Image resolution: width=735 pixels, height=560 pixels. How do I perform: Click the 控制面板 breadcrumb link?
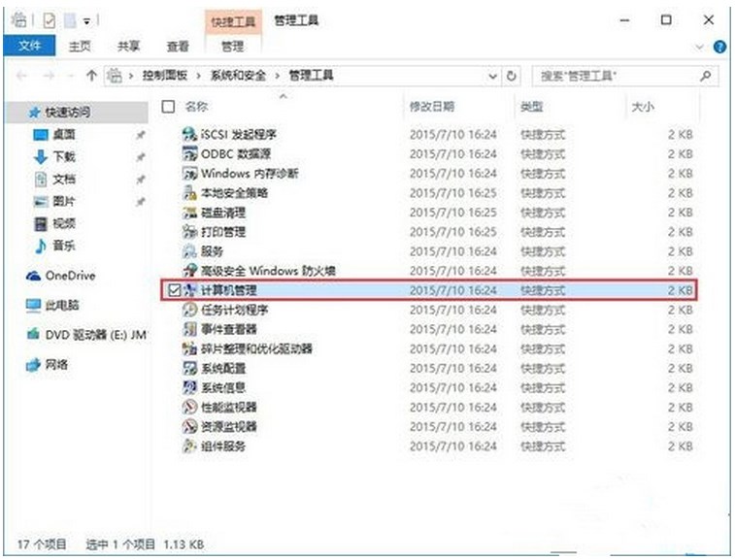pos(165,75)
